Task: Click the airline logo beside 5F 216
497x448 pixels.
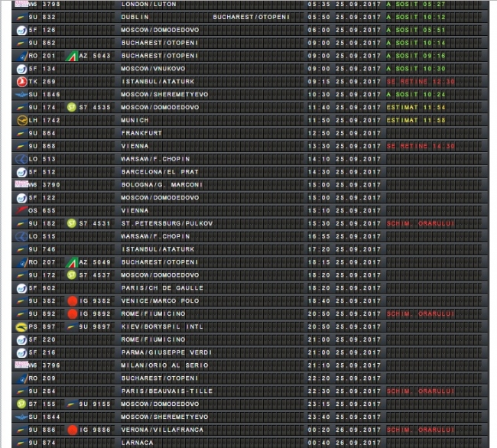Action: pos(21,352)
